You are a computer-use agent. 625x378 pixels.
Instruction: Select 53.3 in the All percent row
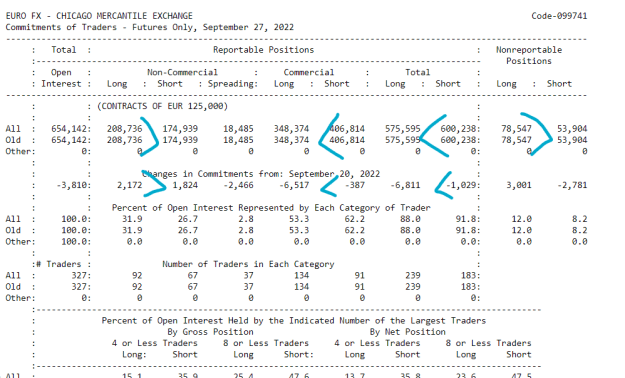point(299,219)
